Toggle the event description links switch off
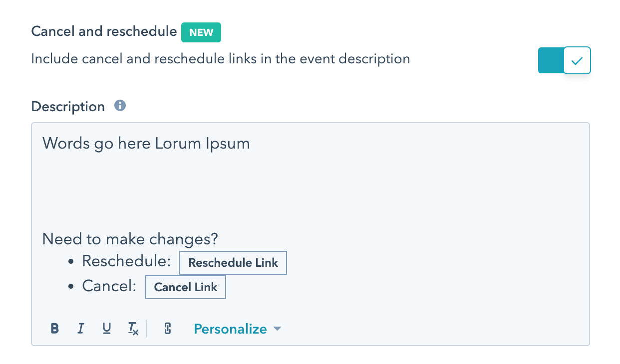The image size is (620, 364). click(x=564, y=60)
